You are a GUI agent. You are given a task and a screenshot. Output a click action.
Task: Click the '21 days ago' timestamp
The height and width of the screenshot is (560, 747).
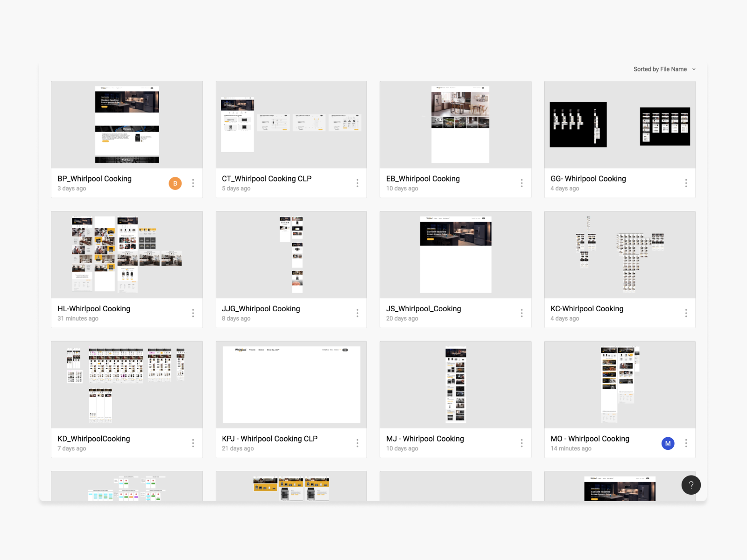point(238,448)
